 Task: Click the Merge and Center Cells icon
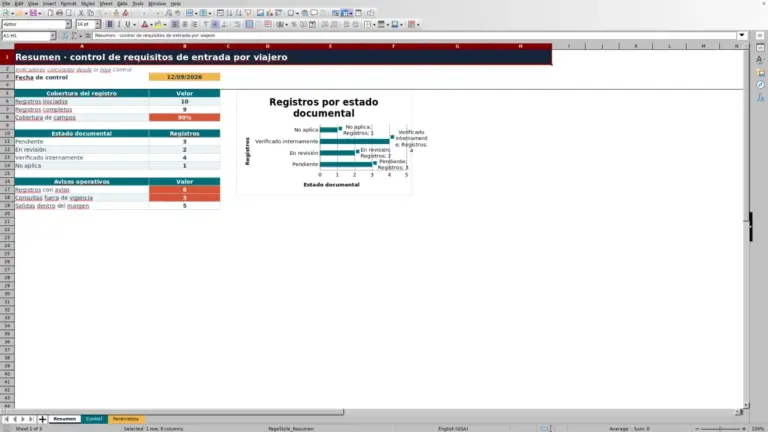[249, 24]
